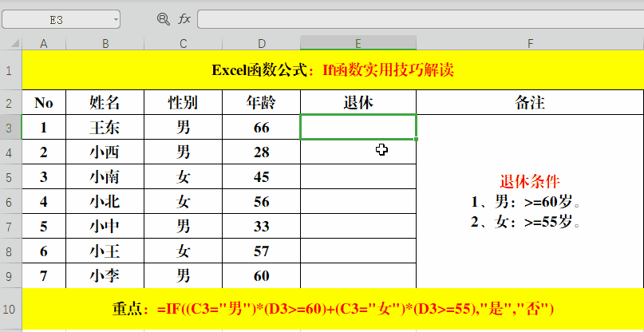The width and height of the screenshot is (644, 332).
Task: Select the No cell '4'
Action: [44, 201]
